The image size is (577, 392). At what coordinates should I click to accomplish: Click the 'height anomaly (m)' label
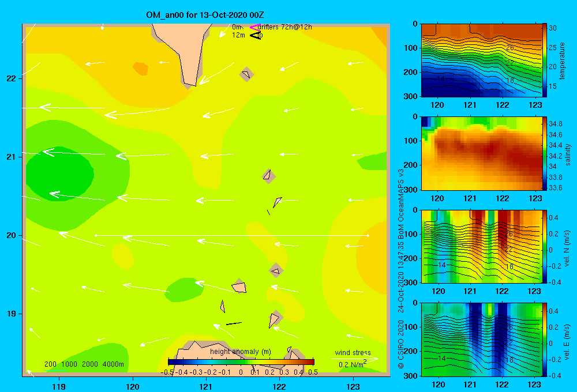240,352
